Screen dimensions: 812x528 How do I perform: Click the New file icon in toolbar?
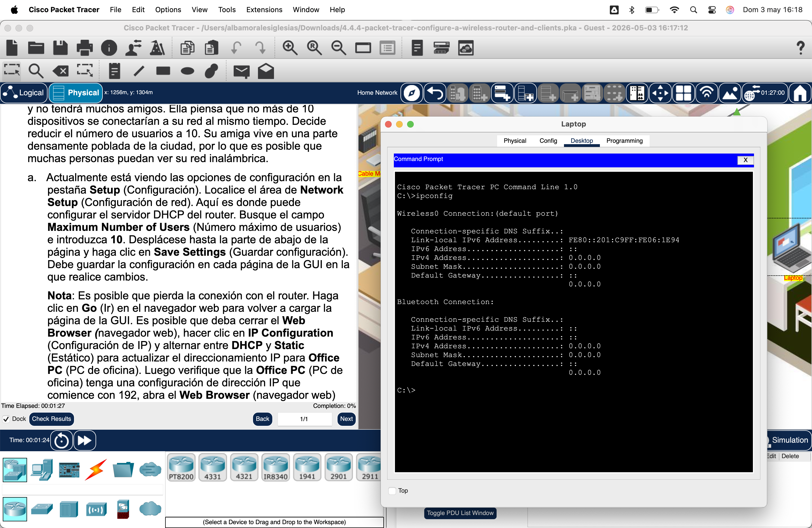[12, 48]
